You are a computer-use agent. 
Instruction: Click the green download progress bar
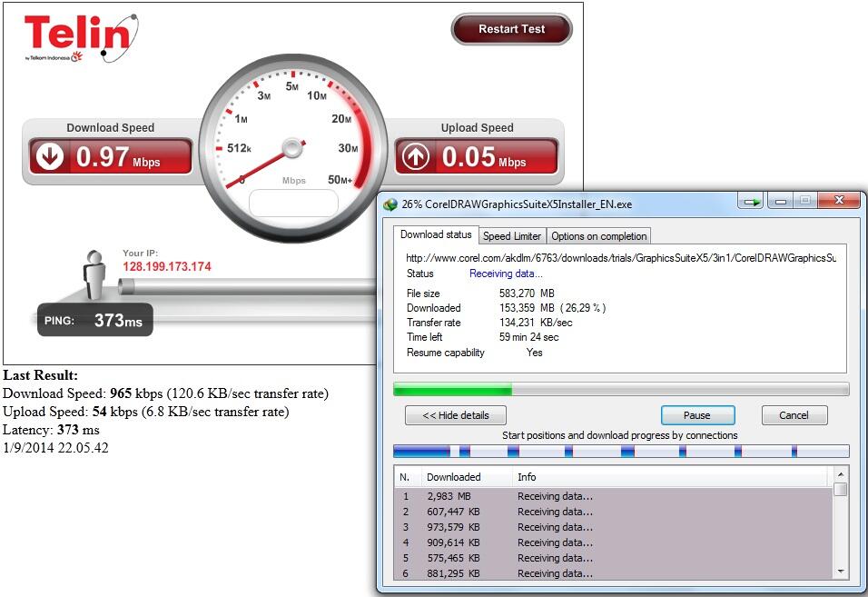[x=621, y=389]
